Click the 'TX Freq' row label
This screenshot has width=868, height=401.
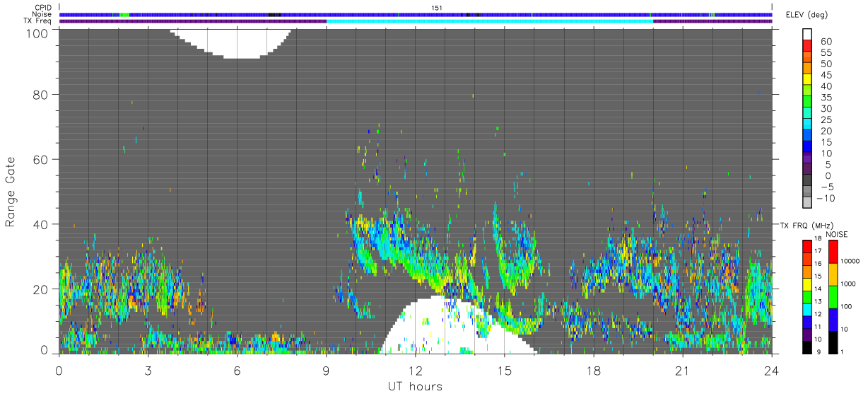tap(39, 21)
